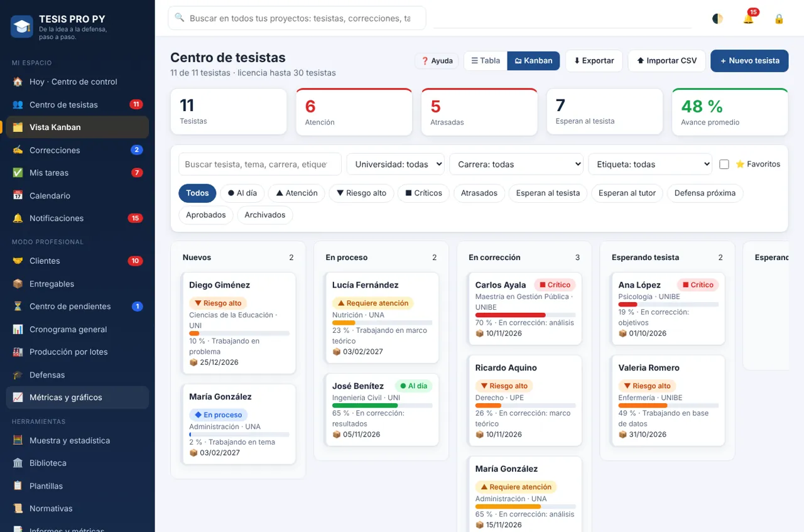Toggle the Aprobados filter chip
The width and height of the screenshot is (804, 532).
206,215
